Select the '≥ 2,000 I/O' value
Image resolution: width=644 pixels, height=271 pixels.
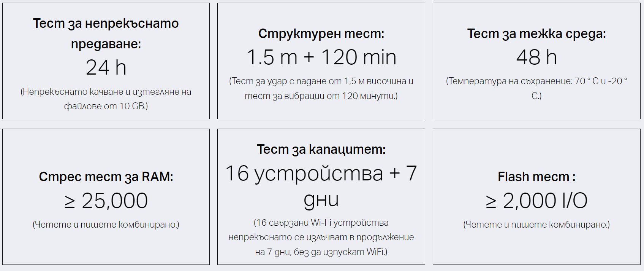pyautogui.click(x=536, y=201)
